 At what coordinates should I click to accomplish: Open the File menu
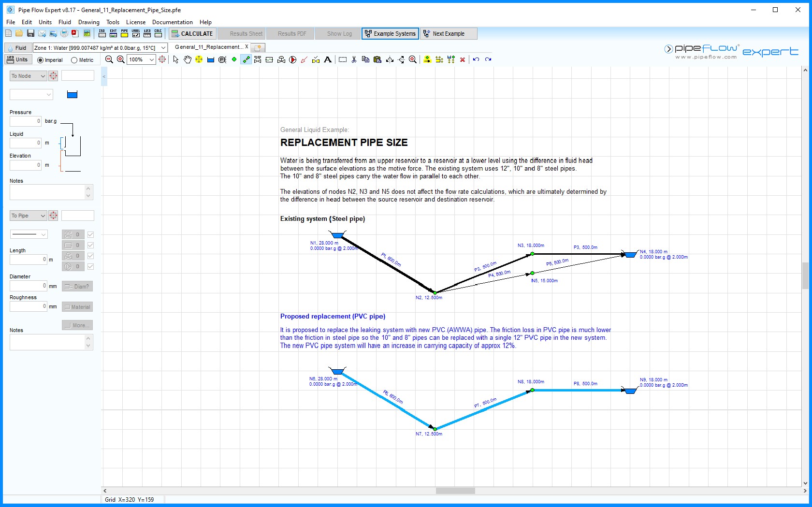(11, 22)
